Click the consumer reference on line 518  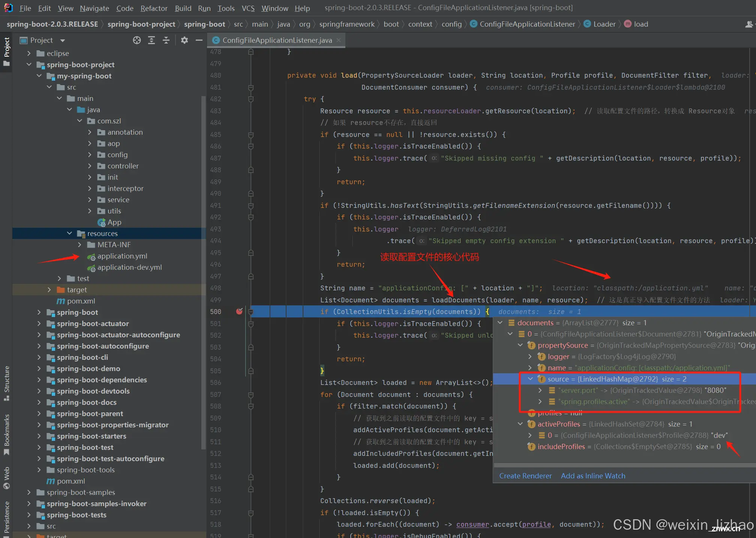472,524
